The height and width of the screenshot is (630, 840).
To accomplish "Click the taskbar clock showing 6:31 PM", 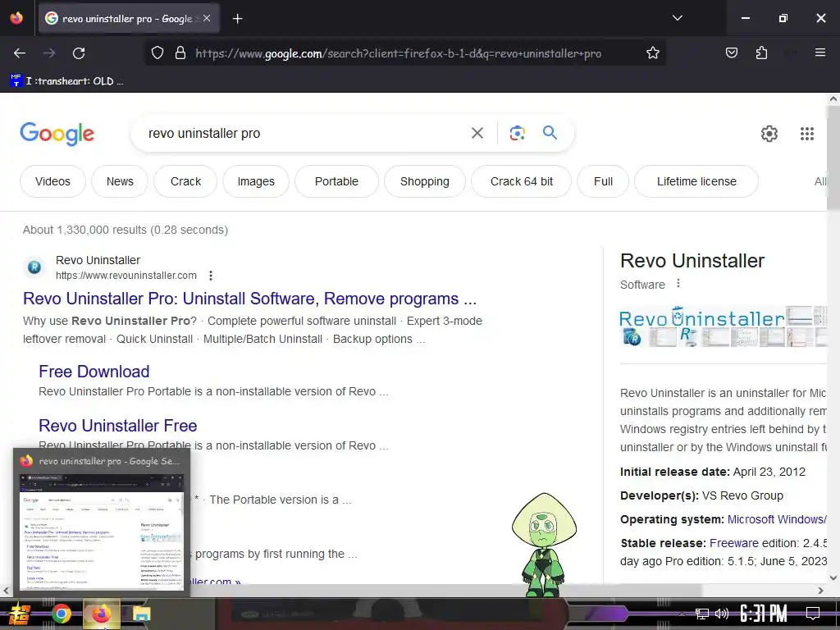I will (764, 614).
